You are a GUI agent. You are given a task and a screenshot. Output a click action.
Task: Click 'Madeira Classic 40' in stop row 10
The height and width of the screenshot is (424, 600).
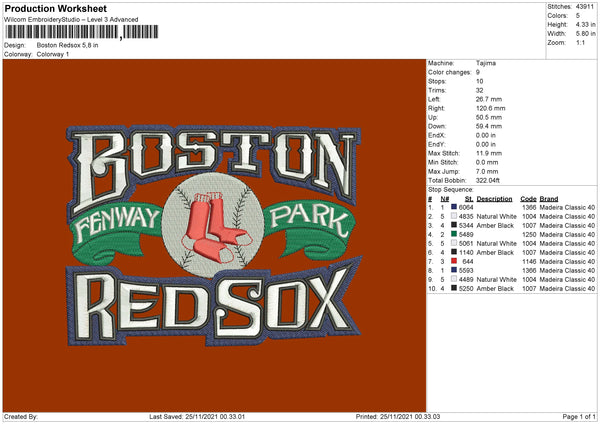click(x=567, y=289)
